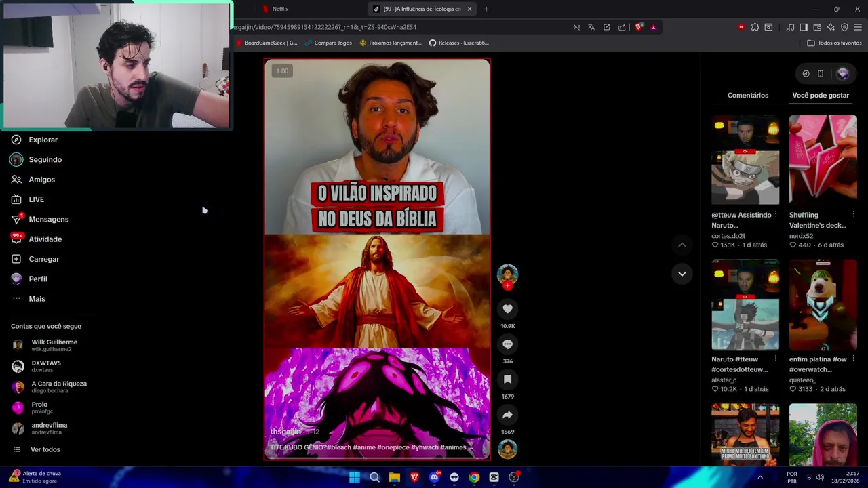Viewport: 868px width, 488px height.
Task: Open Seguindo feed in sidebar
Action: point(36,159)
